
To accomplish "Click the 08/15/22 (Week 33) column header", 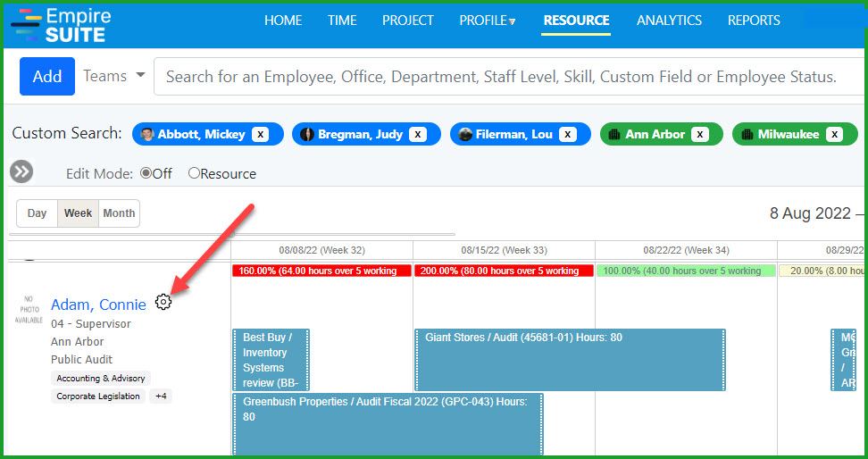I will (x=504, y=250).
